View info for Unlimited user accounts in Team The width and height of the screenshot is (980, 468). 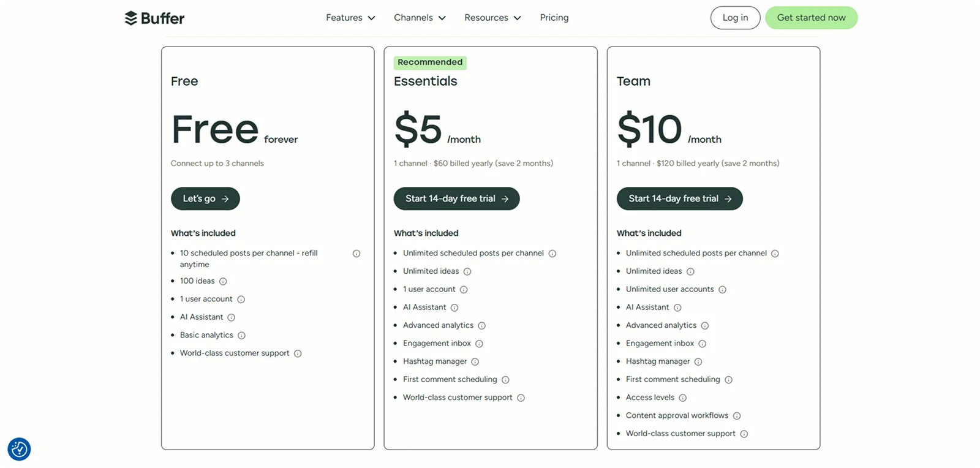(723, 289)
